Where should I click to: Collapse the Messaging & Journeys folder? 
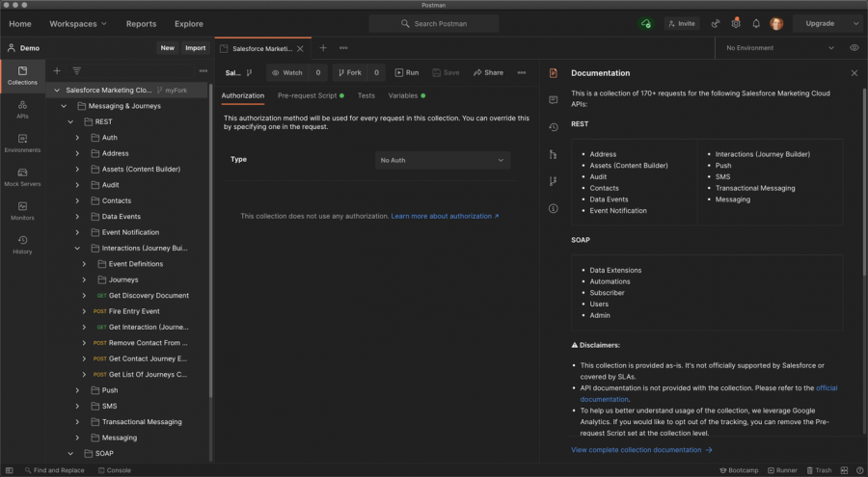click(x=64, y=106)
